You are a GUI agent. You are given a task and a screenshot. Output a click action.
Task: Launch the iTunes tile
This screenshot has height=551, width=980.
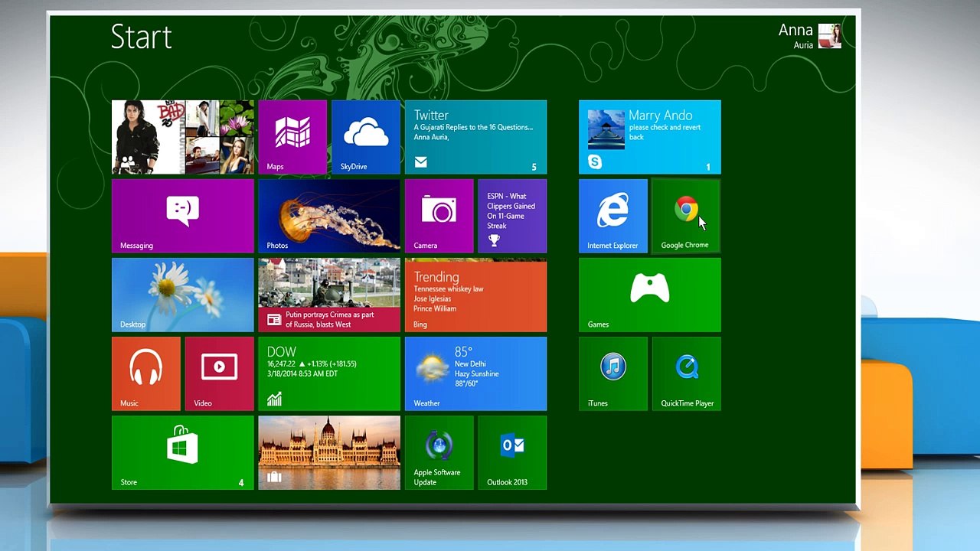click(x=612, y=373)
